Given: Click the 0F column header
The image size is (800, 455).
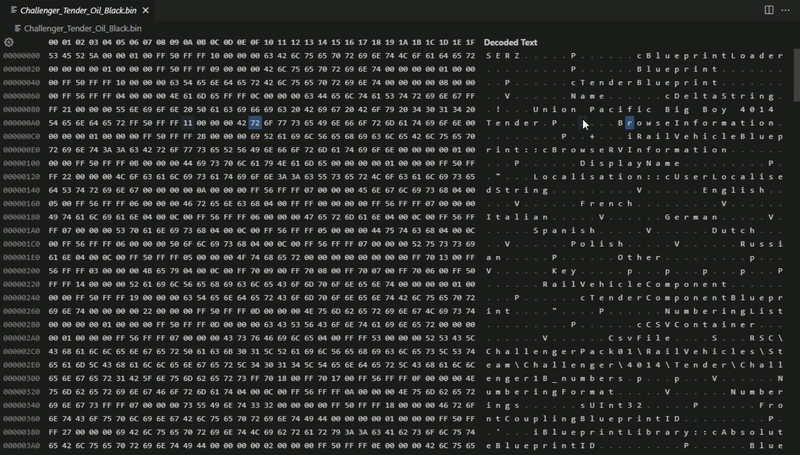Looking at the screenshot, I should (x=255, y=42).
